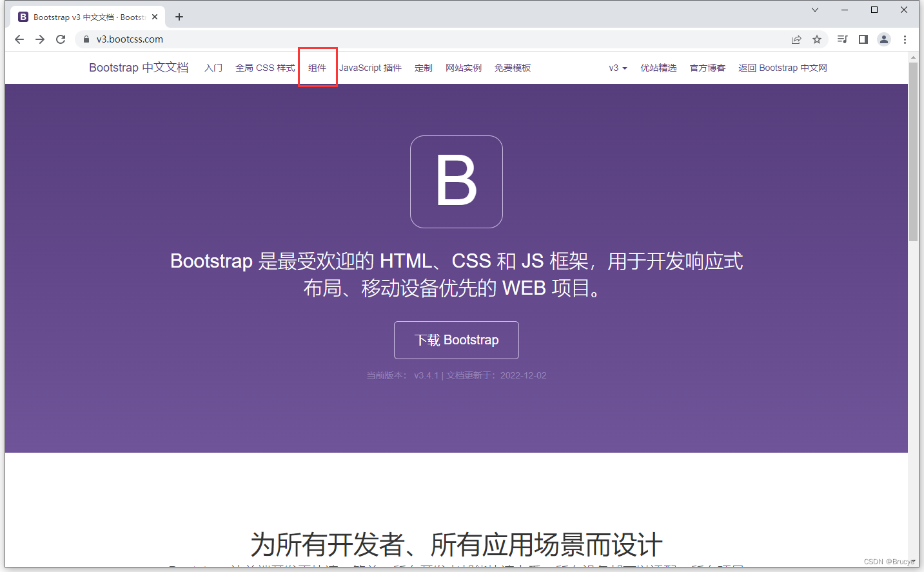Open a new tab with the plus button
Image resolution: width=924 pixels, height=572 pixels.
pyautogui.click(x=179, y=17)
